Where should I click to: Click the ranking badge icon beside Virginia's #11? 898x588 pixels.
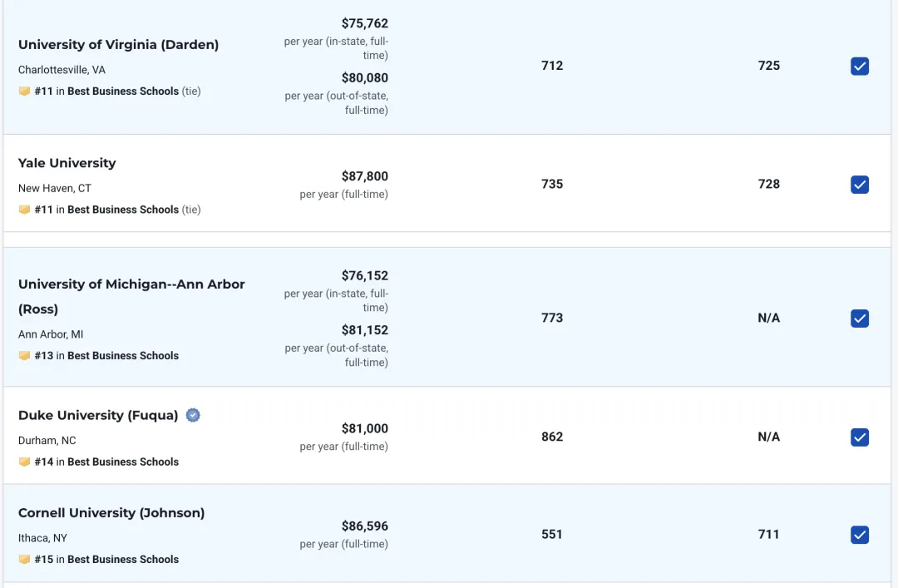click(24, 91)
